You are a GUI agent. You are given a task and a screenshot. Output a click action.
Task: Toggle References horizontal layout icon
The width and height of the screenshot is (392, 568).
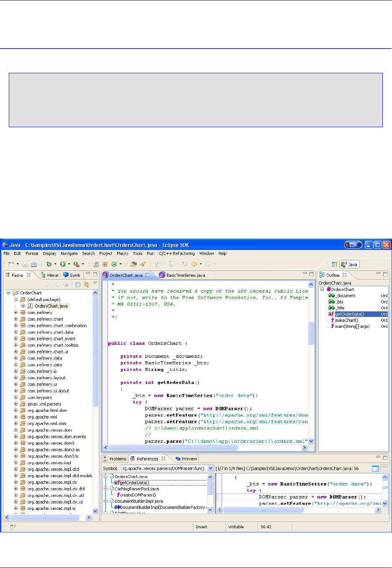pyautogui.click(x=375, y=469)
